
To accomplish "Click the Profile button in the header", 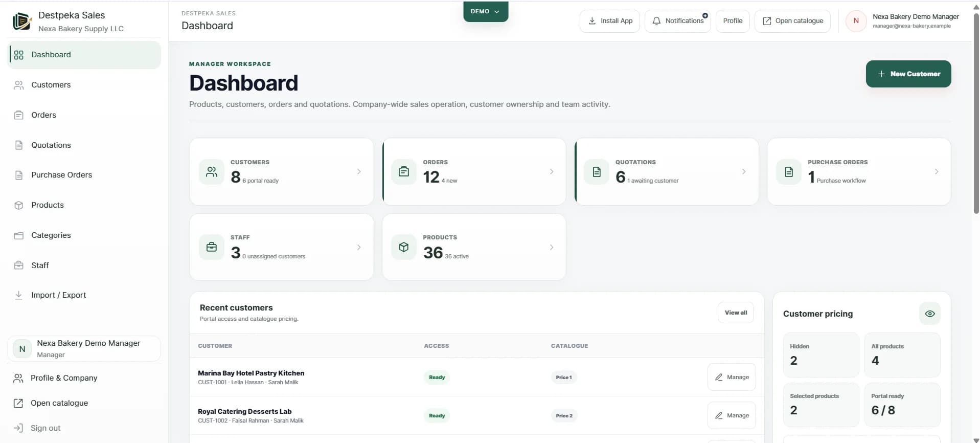I will [733, 21].
